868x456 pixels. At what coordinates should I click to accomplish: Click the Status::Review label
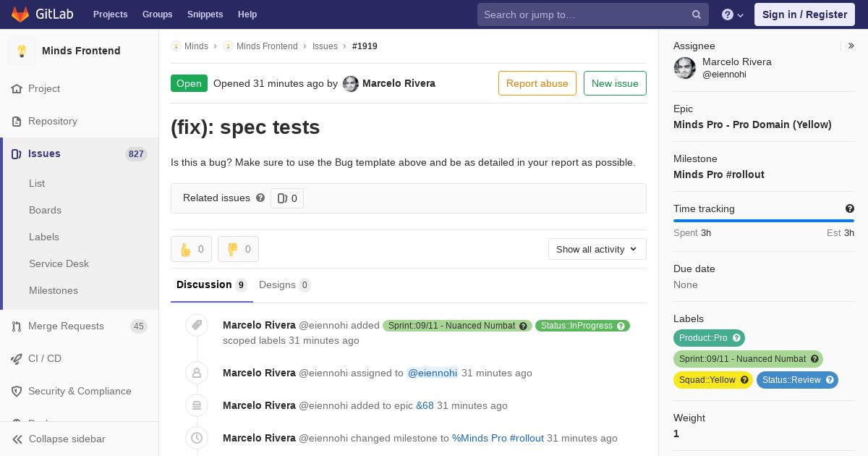pos(791,380)
